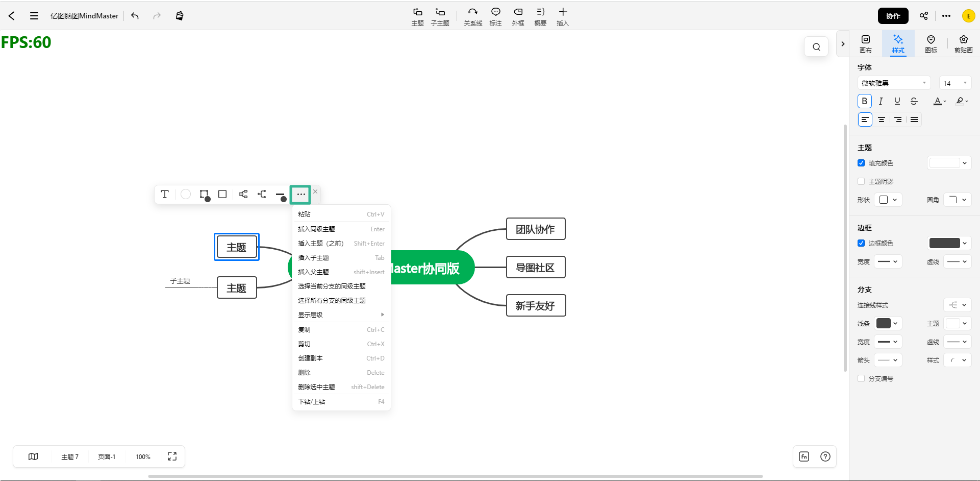Open the 微软雅黑 font dropdown
This screenshot has width=980, height=481.
[894, 83]
